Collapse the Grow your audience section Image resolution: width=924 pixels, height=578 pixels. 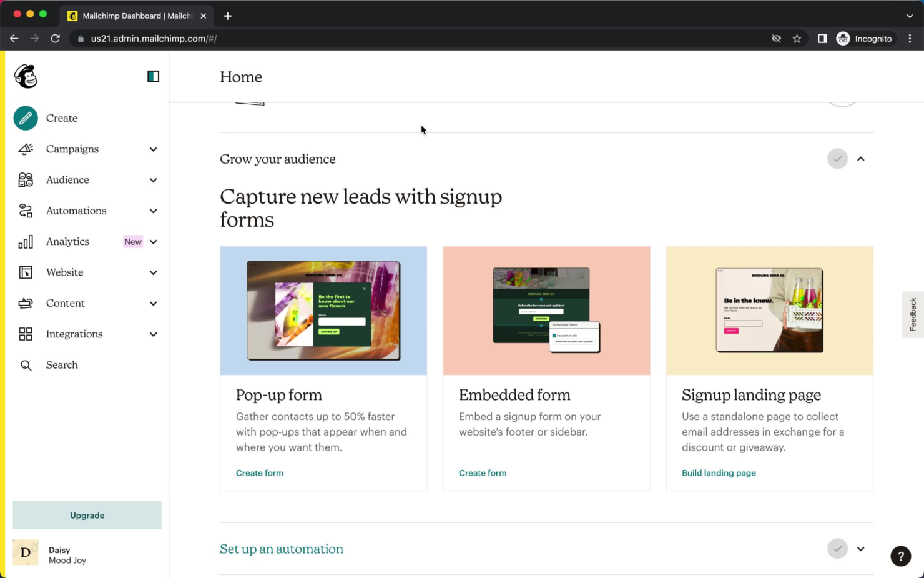(861, 159)
